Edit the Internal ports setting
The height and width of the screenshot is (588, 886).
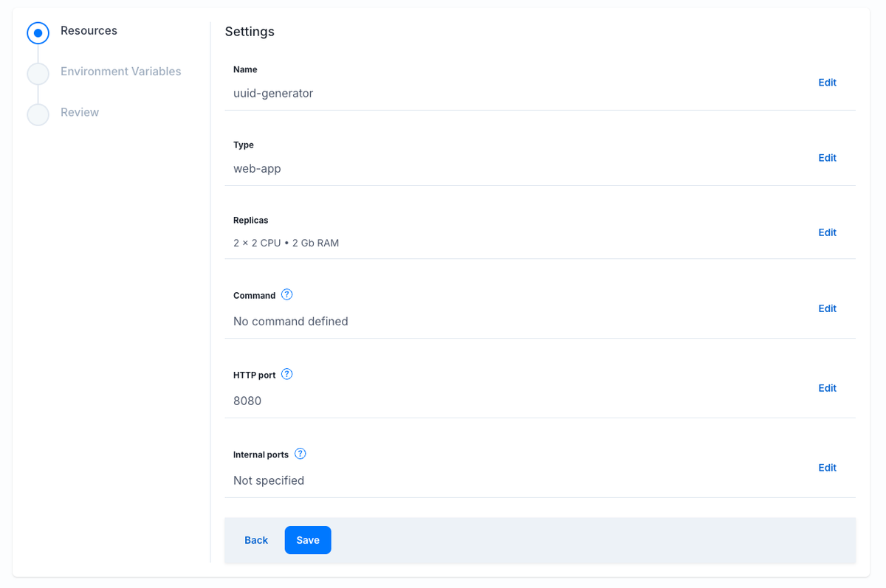click(827, 468)
